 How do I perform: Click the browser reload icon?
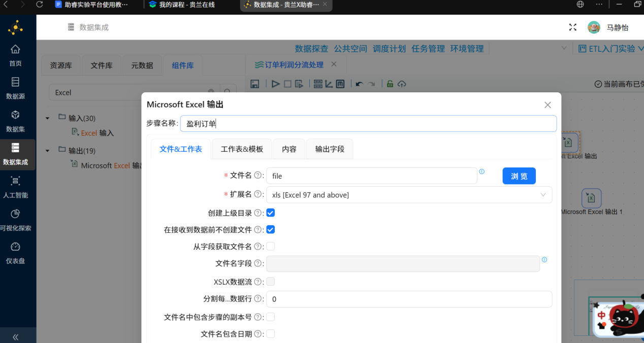(40, 4)
